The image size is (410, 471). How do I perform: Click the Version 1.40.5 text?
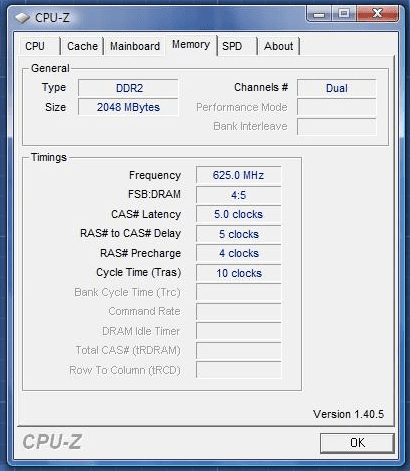[348, 414]
